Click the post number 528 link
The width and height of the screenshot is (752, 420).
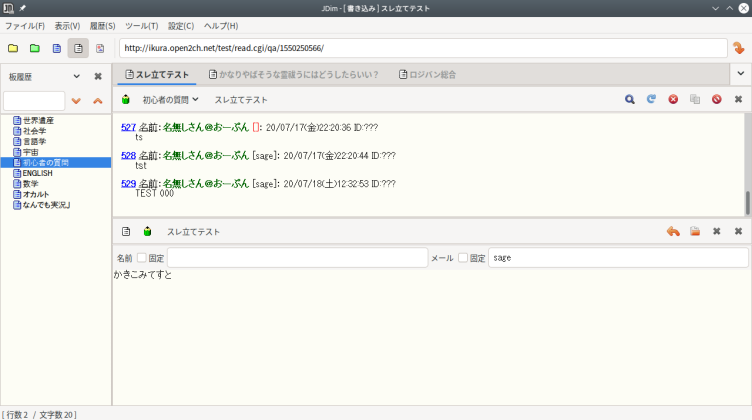pos(128,156)
